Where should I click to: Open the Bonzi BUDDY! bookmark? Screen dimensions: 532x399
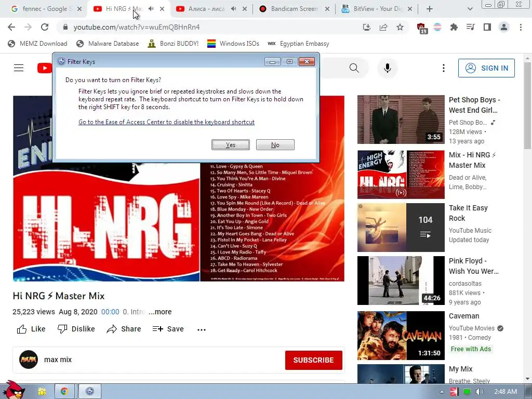(x=173, y=44)
